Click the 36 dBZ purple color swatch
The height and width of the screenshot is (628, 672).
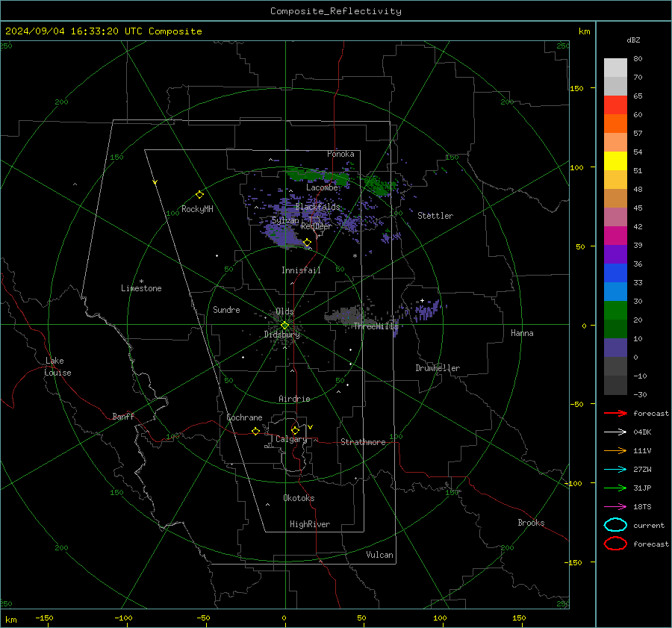point(615,254)
